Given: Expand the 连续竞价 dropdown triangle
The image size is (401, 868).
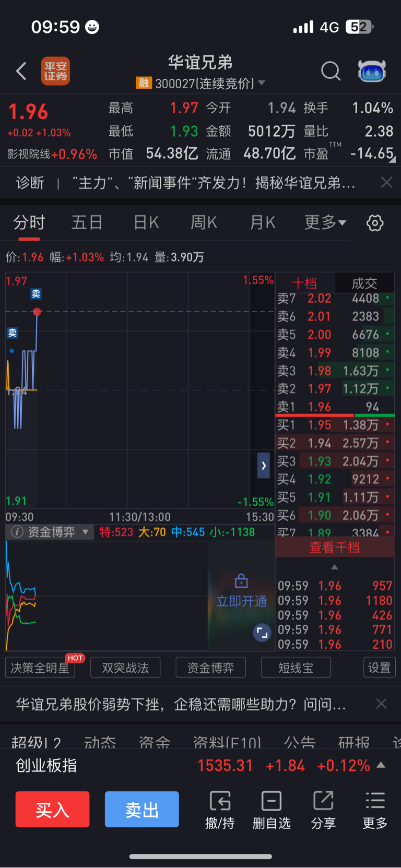Looking at the screenshot, I should click(x=262, y=83).
